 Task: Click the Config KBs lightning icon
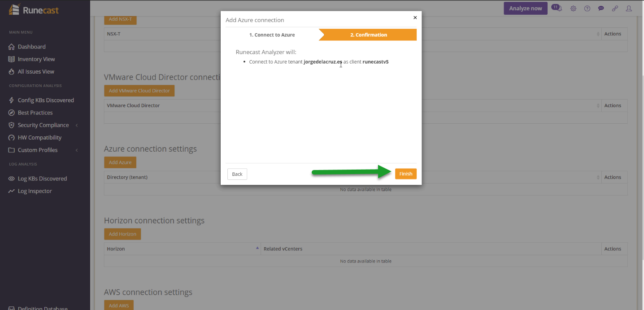[x=12, y=100]
